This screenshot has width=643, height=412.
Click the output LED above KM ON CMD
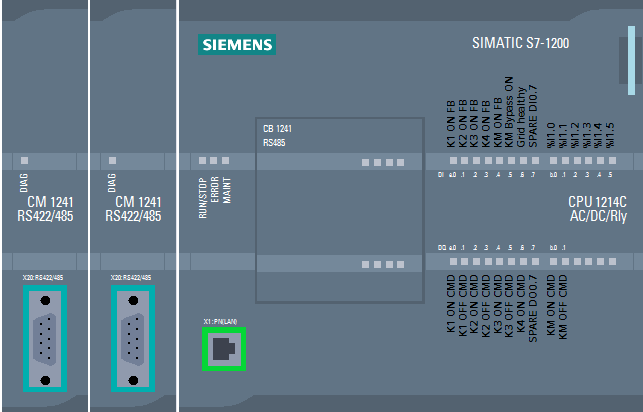coord(553,261)
